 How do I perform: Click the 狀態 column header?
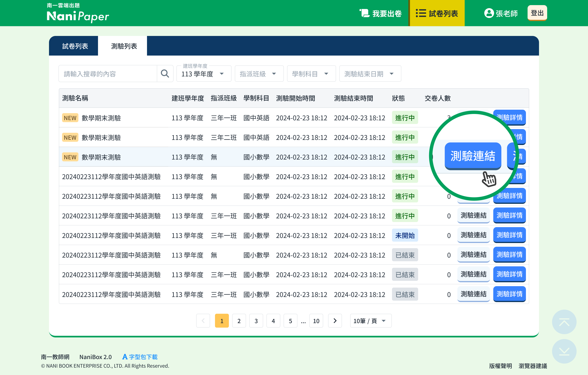398,98
